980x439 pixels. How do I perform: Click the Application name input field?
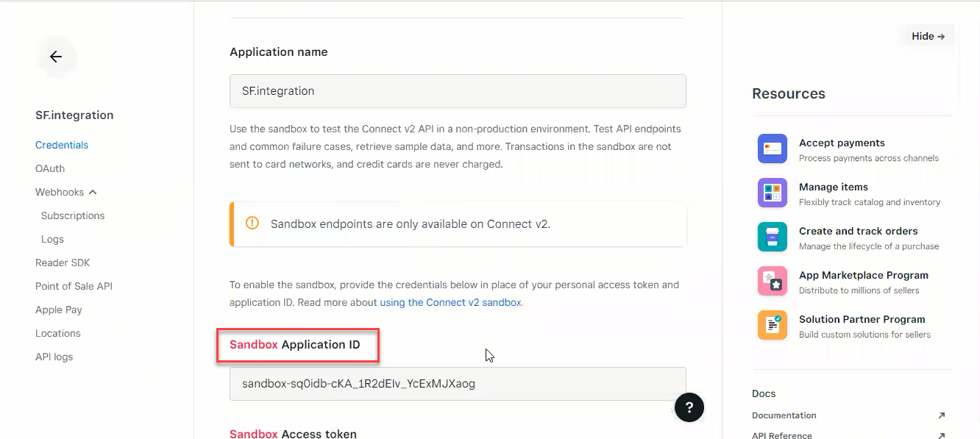[x=458, y=91]
